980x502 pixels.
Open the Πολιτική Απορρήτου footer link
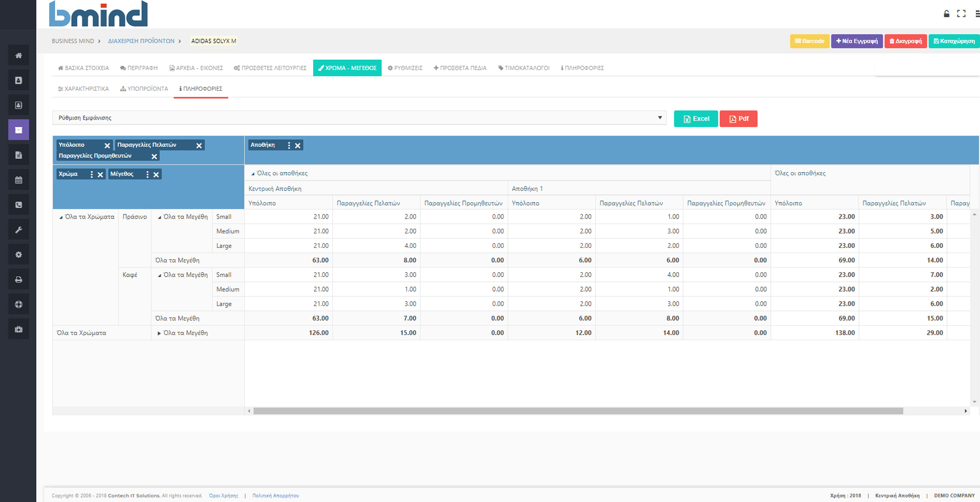tap(276, 496)
